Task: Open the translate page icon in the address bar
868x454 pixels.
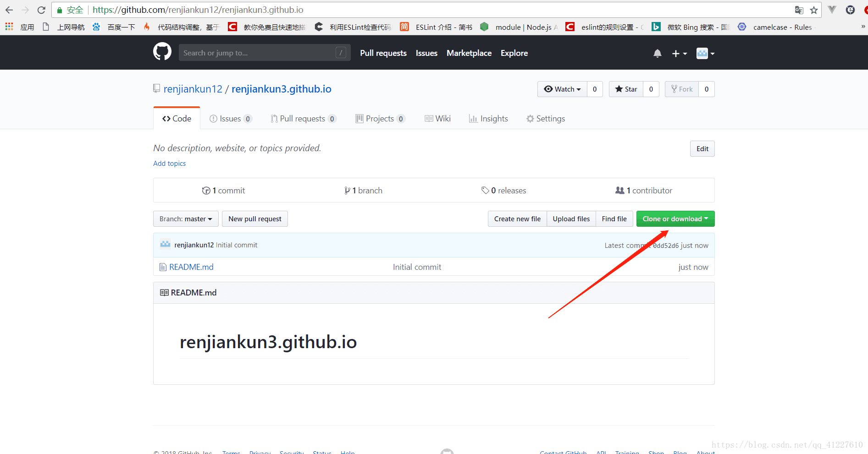Action: tap(799, 10)
